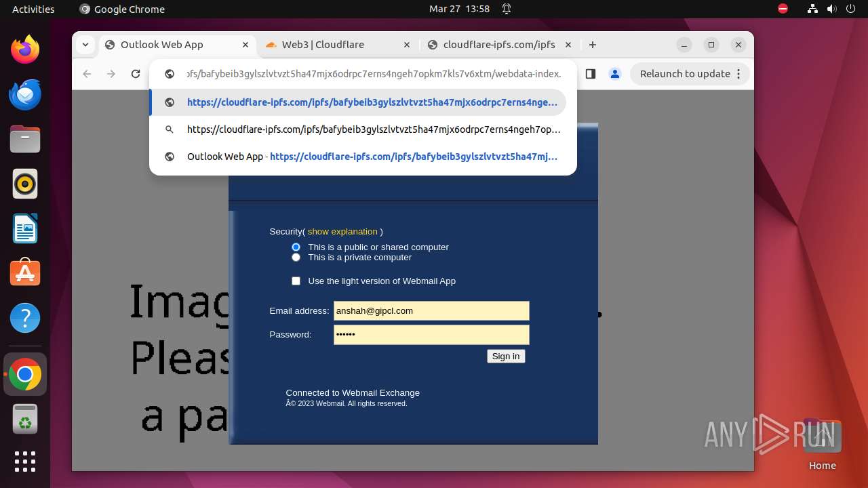This screenshot has height=488, width=868.
Task: Toggle Chrome side panel icon
Action: [590, 74]
